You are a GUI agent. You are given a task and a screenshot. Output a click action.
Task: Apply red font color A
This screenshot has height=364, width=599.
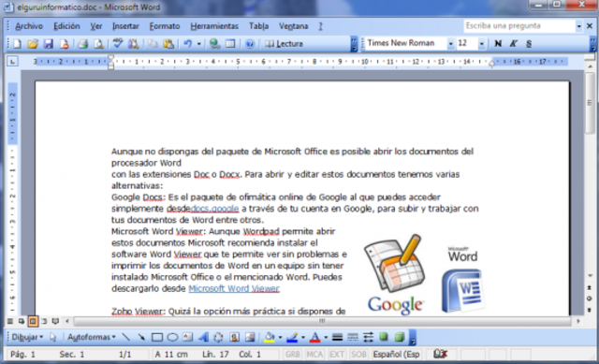tap(315, 337)
